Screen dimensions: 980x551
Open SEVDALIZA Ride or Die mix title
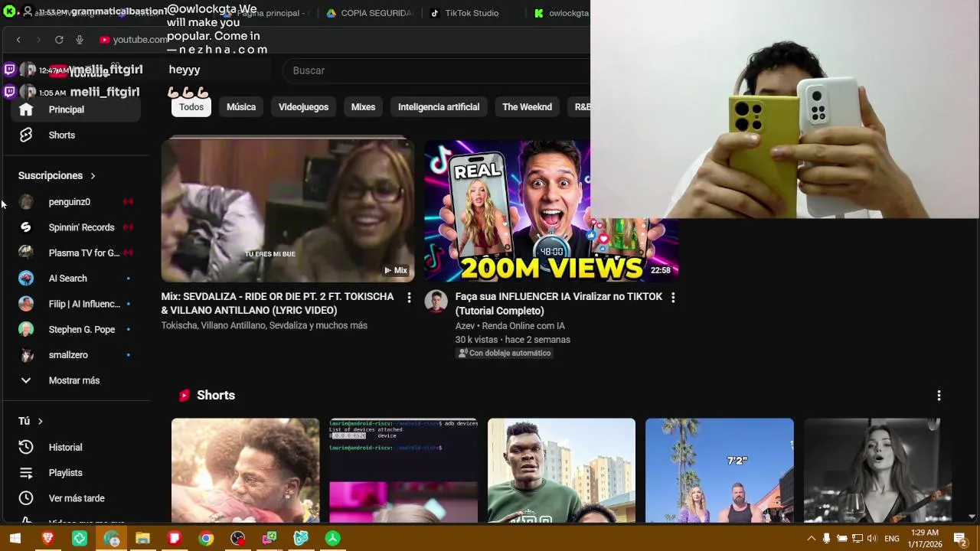(x=278, y=303)
